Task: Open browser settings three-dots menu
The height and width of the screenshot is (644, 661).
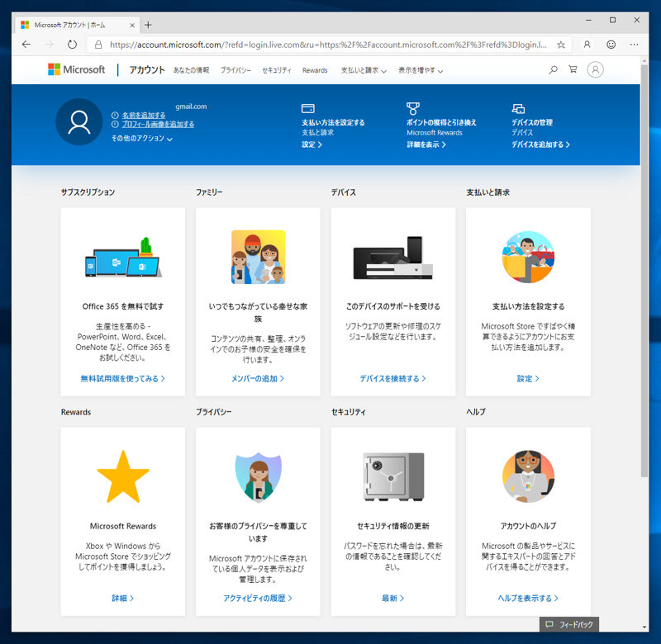Action: tap(634, 45)
